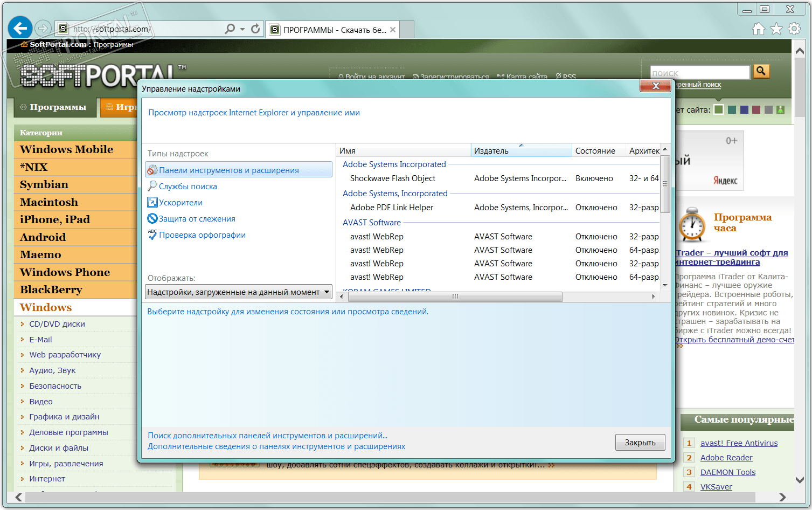Open Favorites star icon
Screen dimensions: 812x510
point(776,29)
